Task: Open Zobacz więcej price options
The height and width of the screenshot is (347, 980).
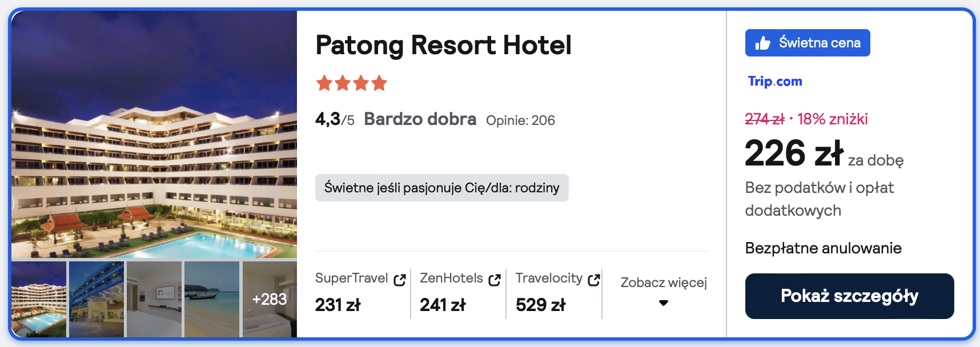Action: tap(664, 283)
